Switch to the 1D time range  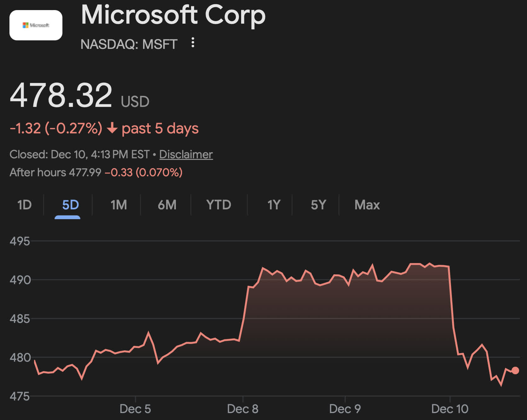pyautogui.click(x=24, y=205)
